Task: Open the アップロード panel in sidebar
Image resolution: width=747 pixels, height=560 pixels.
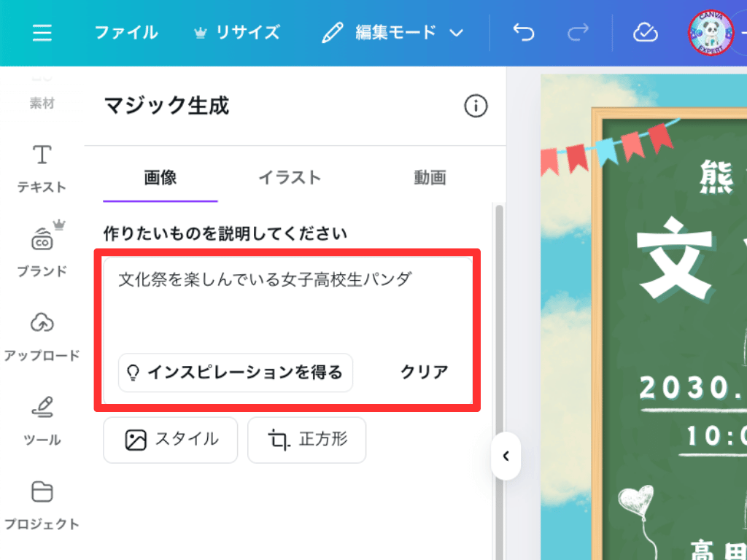Action: point(42,337)
